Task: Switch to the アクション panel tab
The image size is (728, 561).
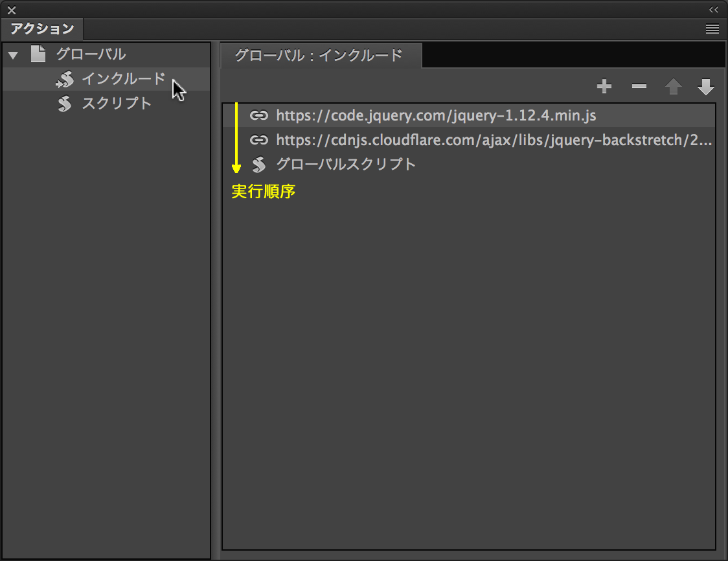Action: pyautogui.click(x=42, y=29)
